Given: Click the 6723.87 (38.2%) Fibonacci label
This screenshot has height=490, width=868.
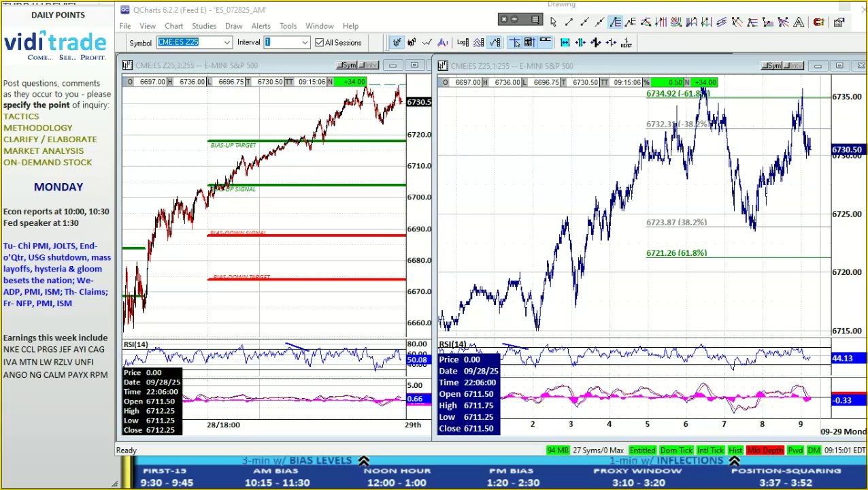Looking at the screenshot, I should [676, 223].
